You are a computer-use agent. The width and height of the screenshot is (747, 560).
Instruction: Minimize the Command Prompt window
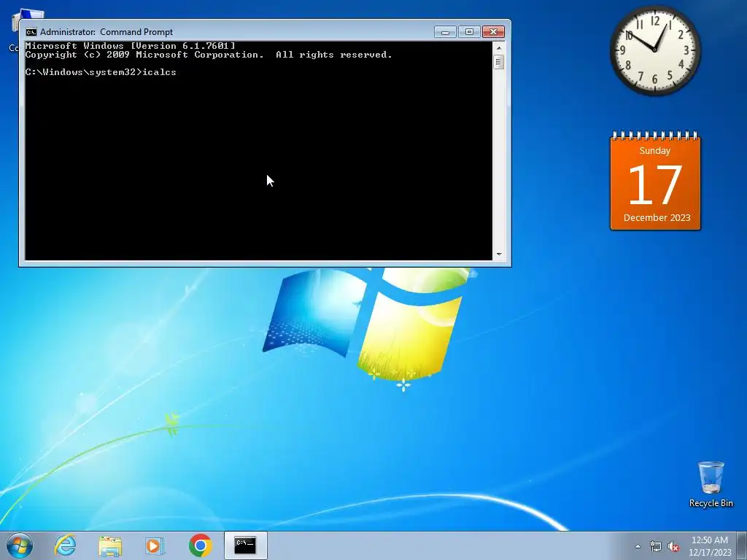point(445,32)
